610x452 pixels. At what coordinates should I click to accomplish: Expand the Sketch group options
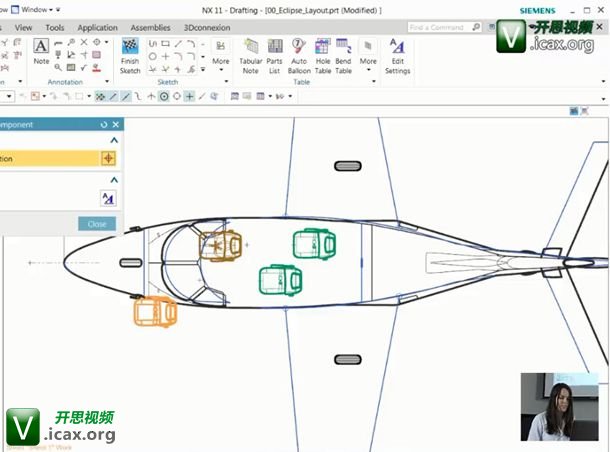coord(226,82)
